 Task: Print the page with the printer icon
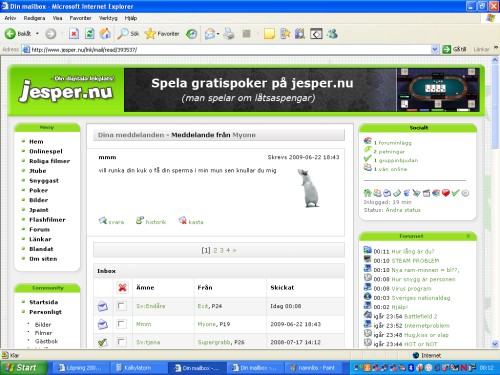tap(229, 34)
